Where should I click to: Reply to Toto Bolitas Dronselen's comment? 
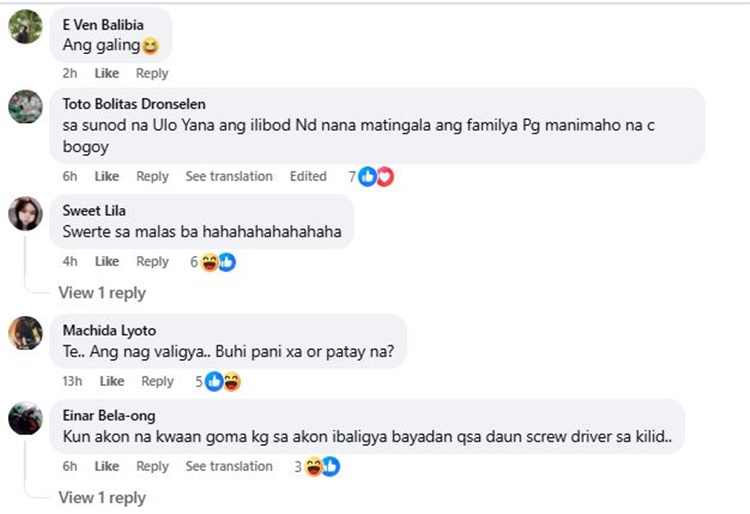click(152, 177)
